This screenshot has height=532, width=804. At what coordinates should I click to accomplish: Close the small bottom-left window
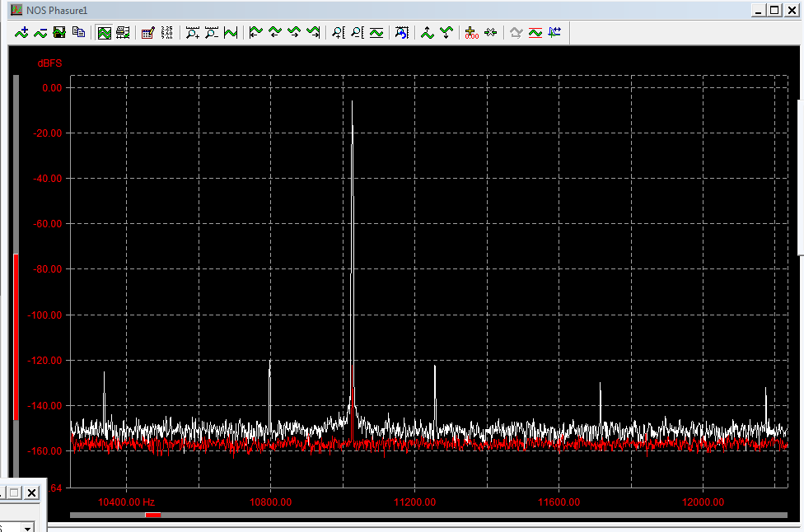32,492
